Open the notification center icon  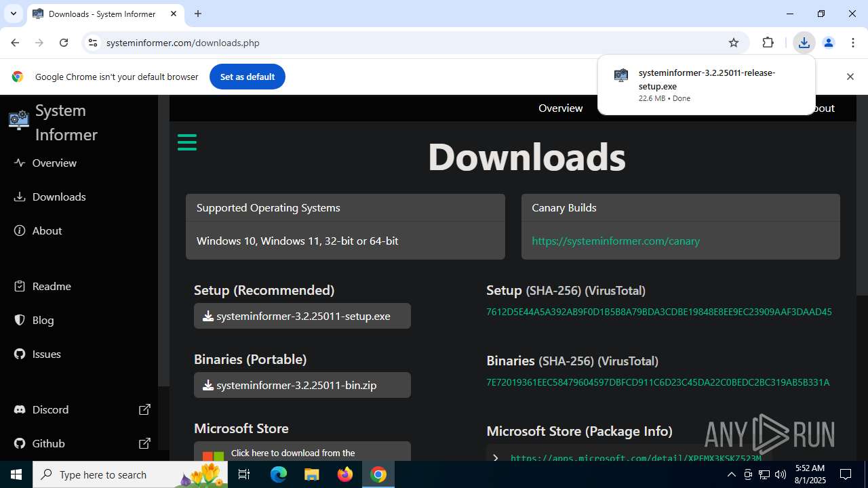pyautogui.click(x=846, y=474)
